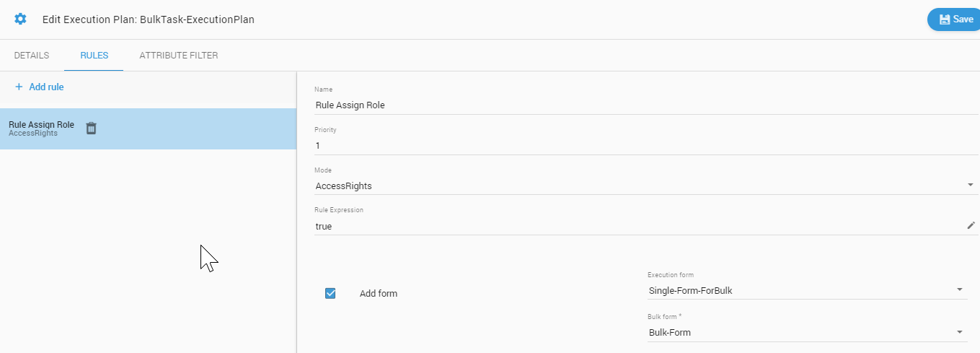Select Rule Assign Role in the list
Image resolution: width=980 pixels, height=353 pixels.
pos(42,126)
